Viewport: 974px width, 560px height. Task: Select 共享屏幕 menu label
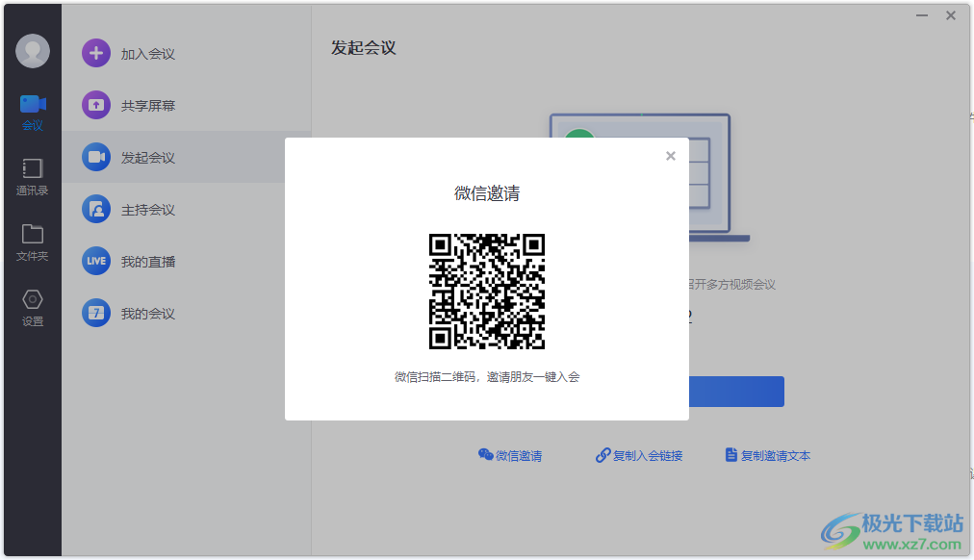[x=148, y=106]
